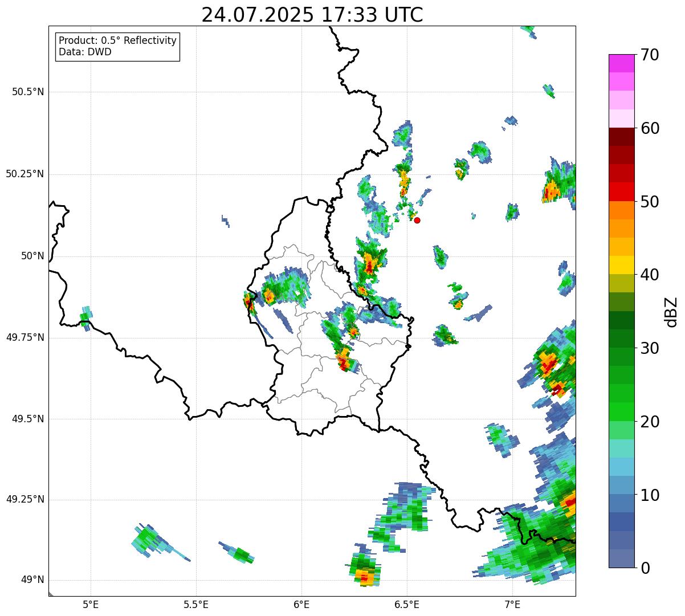
Task: Click the colorbar tick label '70'
Action: tap(650, 55)
